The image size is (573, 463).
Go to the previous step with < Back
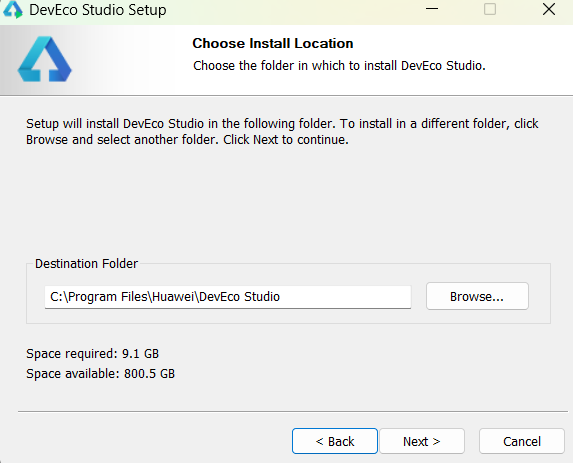335,441
